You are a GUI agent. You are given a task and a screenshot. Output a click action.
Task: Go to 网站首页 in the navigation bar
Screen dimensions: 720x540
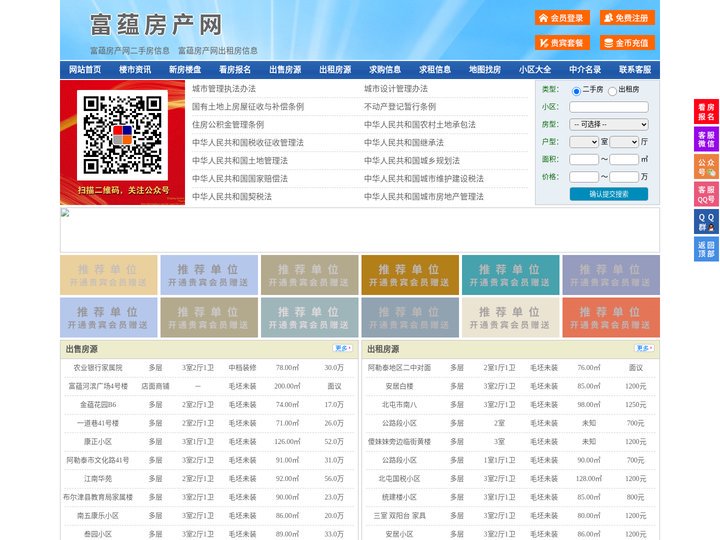[85, 70]
